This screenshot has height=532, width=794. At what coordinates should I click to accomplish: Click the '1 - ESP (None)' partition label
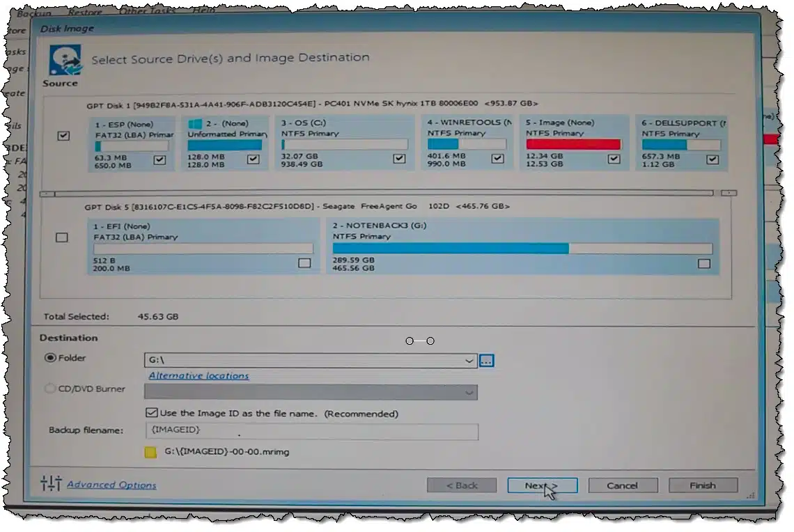click(x=124, y=125)
